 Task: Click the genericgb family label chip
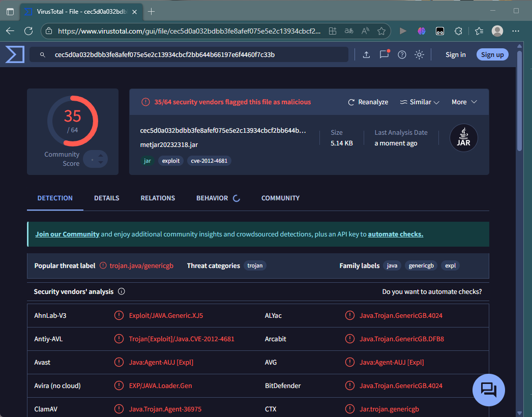point(421,265)
